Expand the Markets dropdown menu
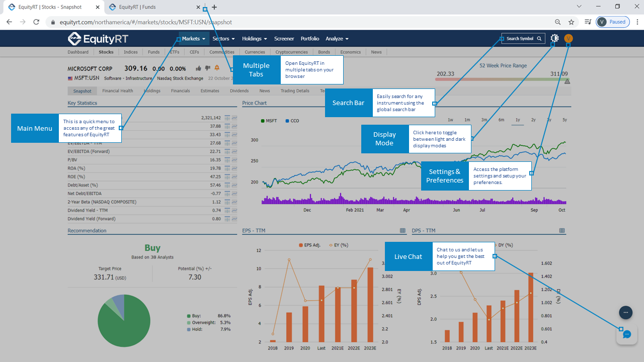This screenshot has width=644, height=362. point(194,39)
